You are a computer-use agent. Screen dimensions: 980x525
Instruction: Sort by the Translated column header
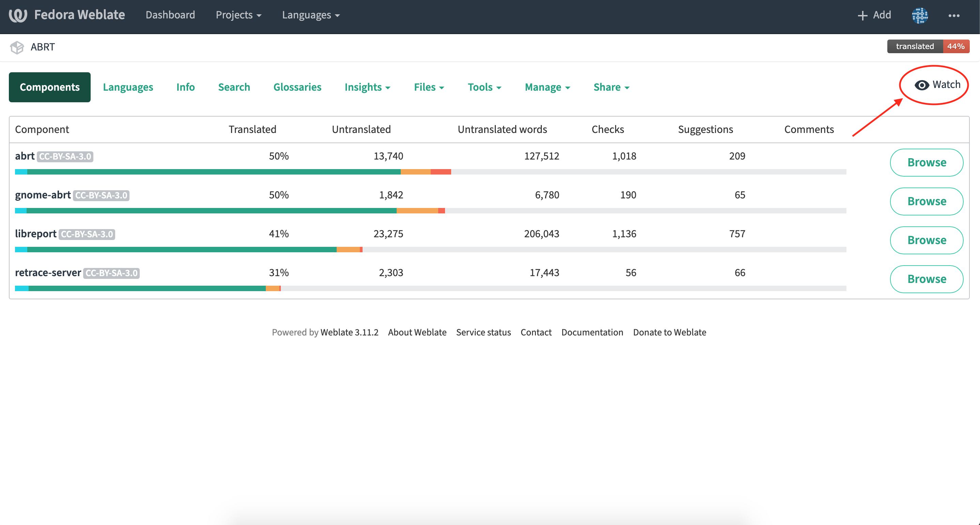point(252,130)
